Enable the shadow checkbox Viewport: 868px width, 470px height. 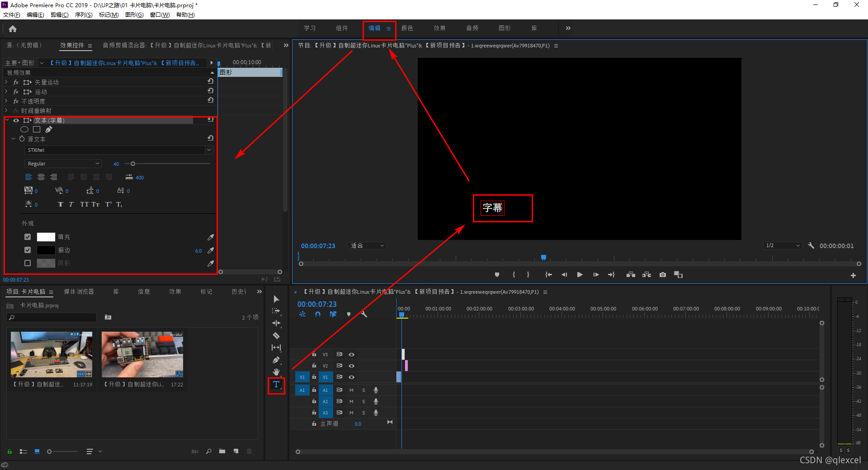28,263
